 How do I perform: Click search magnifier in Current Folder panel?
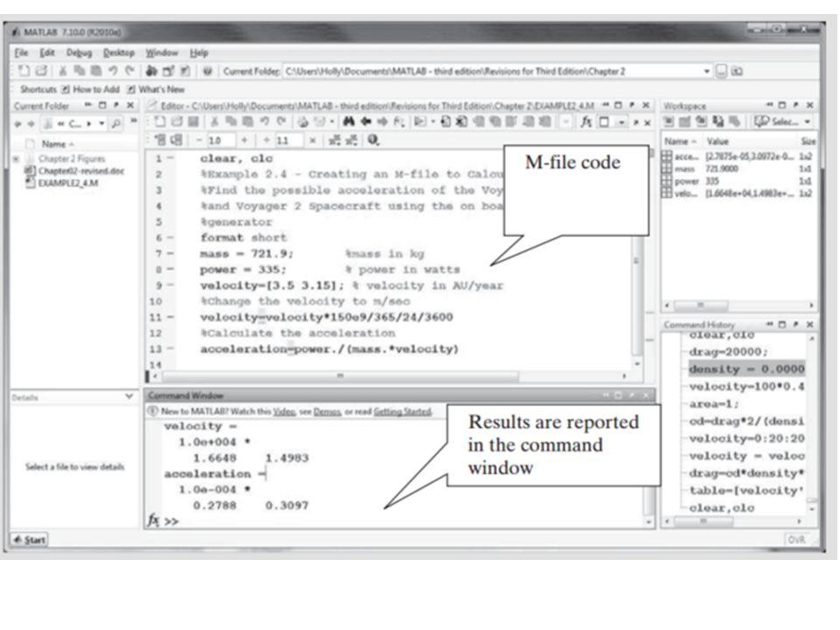click(x=115, y=123)
